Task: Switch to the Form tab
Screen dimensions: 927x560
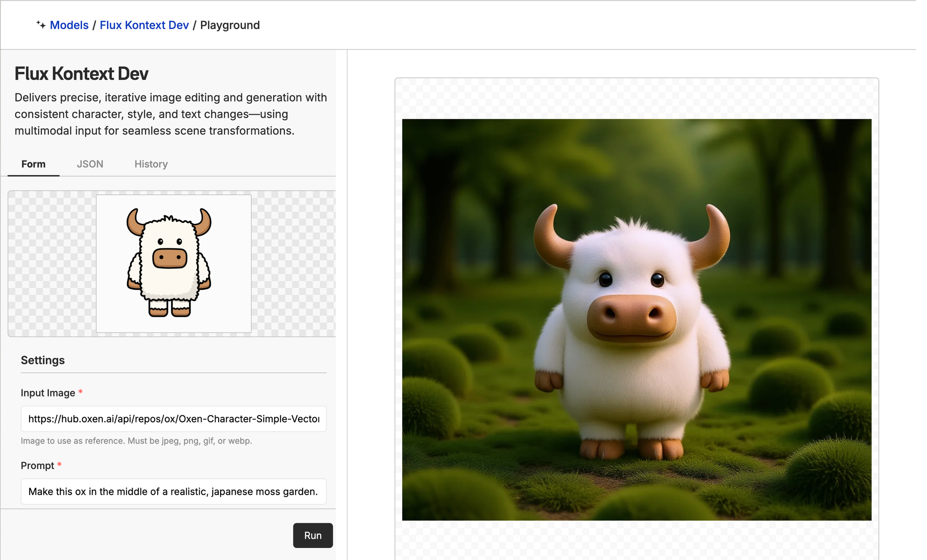Action: 33,164
